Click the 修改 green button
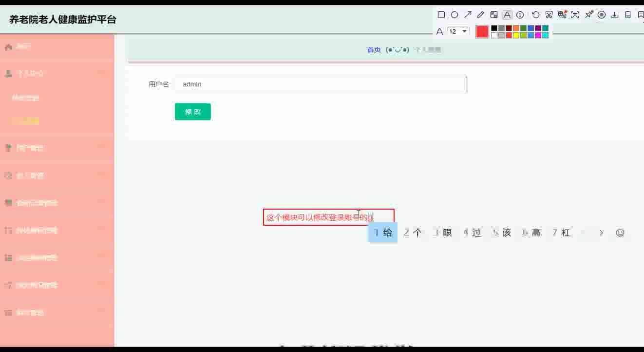 [193, 112]
